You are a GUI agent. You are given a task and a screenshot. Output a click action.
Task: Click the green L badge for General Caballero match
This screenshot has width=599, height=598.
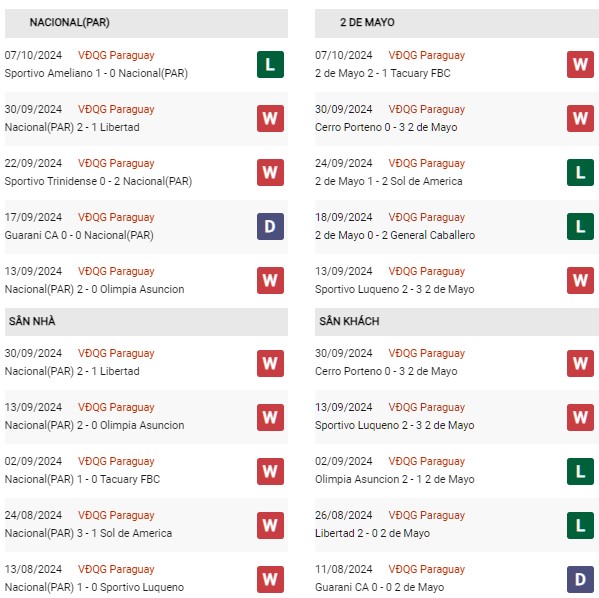(x=580, y=226)
